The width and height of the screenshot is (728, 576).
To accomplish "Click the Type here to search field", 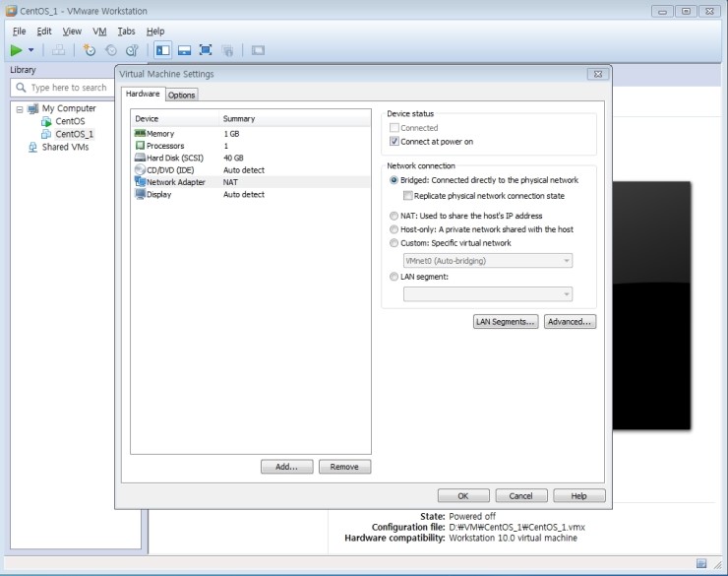I will (67, 88).
